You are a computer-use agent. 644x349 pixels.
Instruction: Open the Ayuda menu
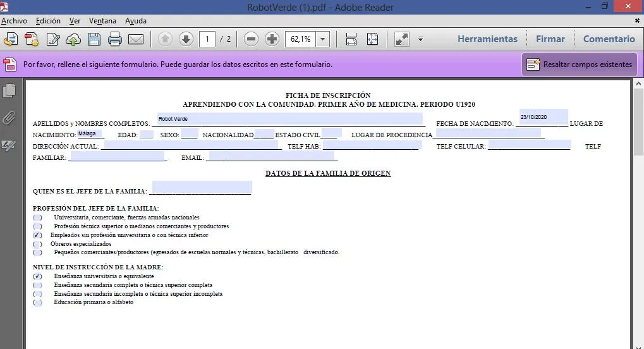coord(135,21)
